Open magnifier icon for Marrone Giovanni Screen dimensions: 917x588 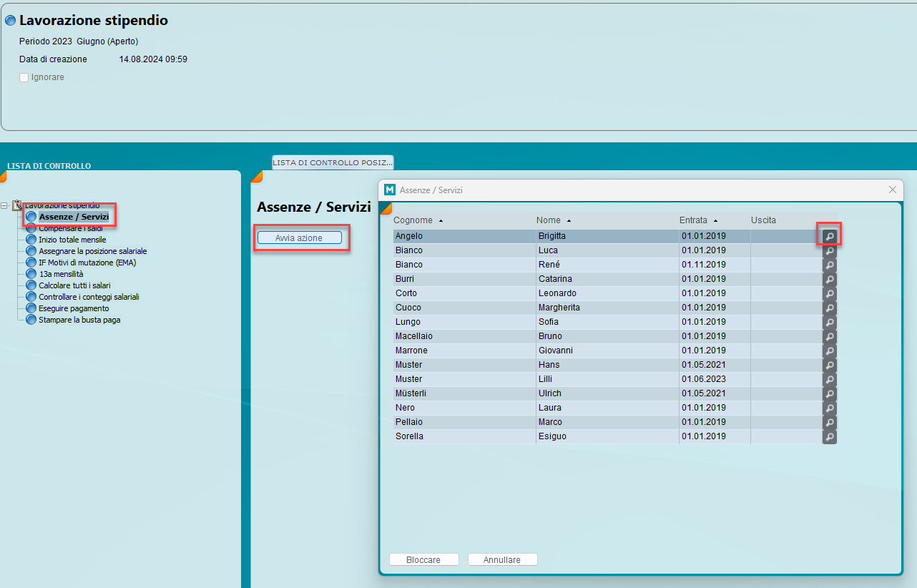pyautogui.click(x=829, y=351)
